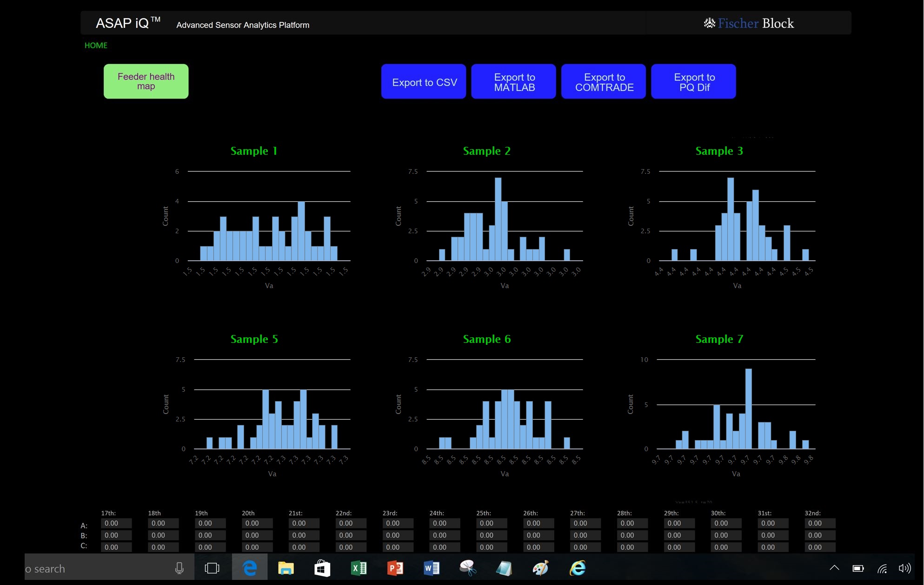Launch PowerPoint from the taskbar
This screenshot has height=585, width=924.
[x=395, y=568]
